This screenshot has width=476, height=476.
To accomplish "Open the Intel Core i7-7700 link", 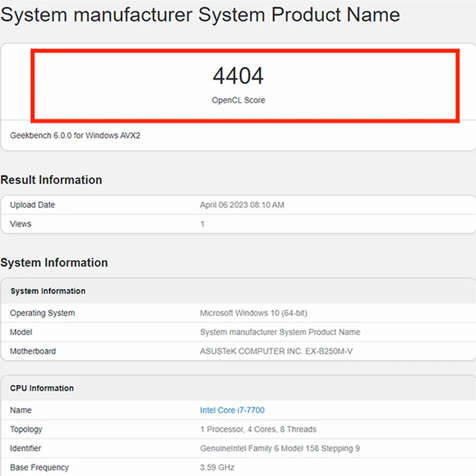I will pos(232,410).
